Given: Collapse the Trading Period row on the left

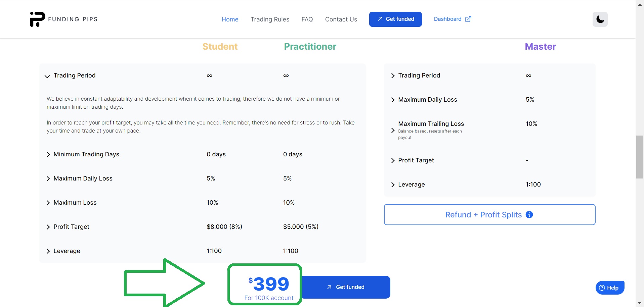Looking at the screenshot, I should tap(47, 76).
